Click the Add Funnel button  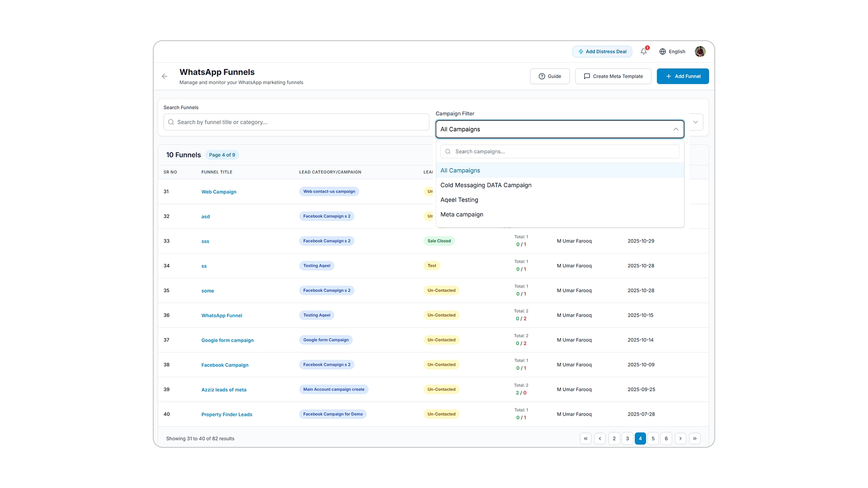point(683,76)
